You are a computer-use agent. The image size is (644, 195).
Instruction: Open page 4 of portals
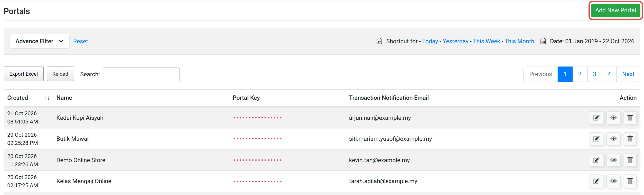click(609, 74)
